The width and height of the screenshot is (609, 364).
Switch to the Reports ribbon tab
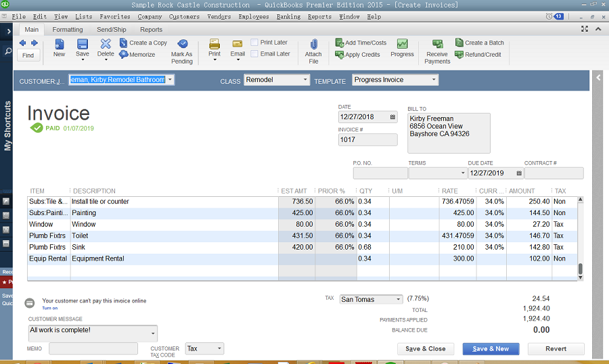pos(151,30)
